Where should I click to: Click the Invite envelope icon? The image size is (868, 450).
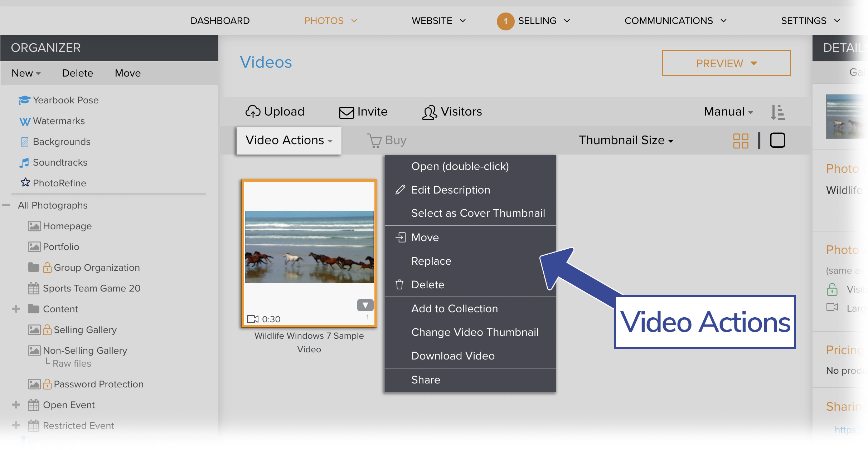click(346, 112)
